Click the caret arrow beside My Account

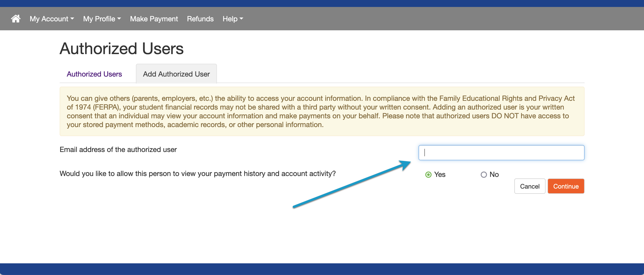click(72, 19)
